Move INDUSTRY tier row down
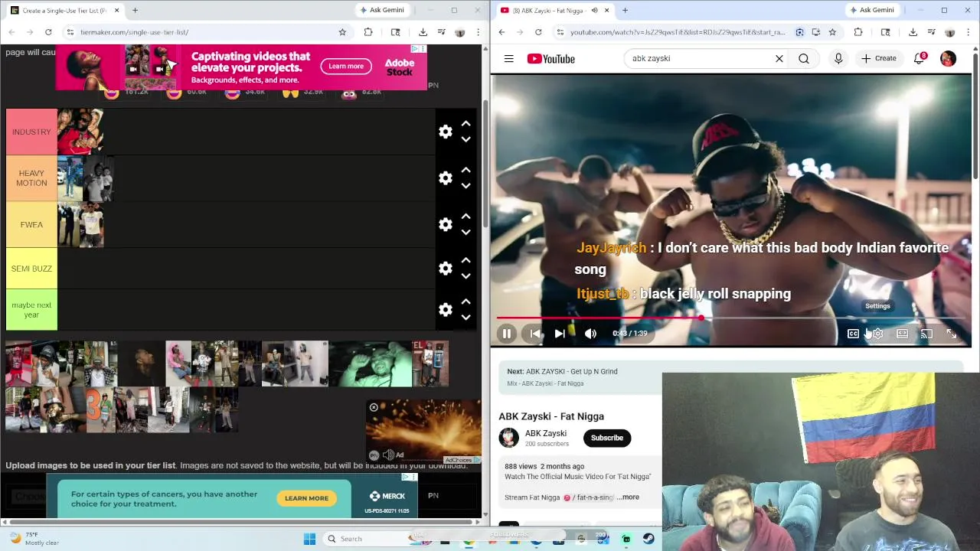 [x=465, y=139]
